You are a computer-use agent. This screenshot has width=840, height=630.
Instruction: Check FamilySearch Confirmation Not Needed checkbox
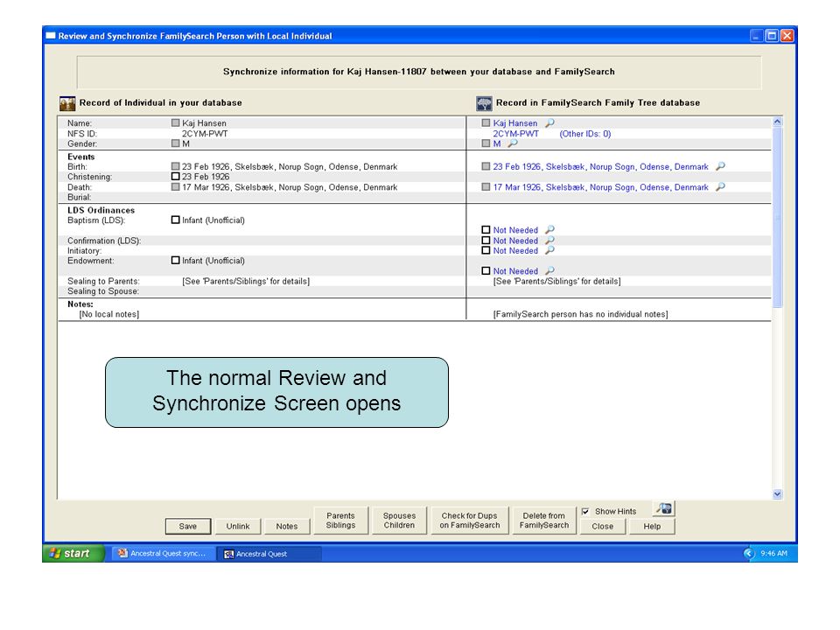(486, 241)
